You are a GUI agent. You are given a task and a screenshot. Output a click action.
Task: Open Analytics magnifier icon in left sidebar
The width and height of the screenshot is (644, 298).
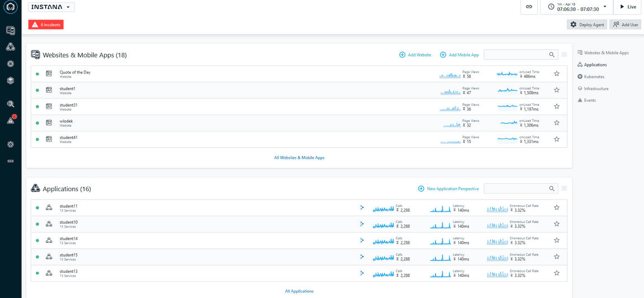coord(11,104)
